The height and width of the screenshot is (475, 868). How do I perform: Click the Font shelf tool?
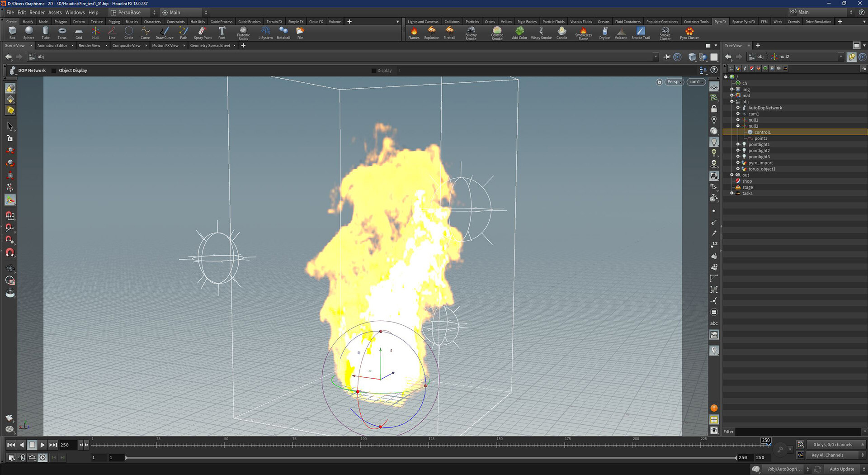click(222, 33)
